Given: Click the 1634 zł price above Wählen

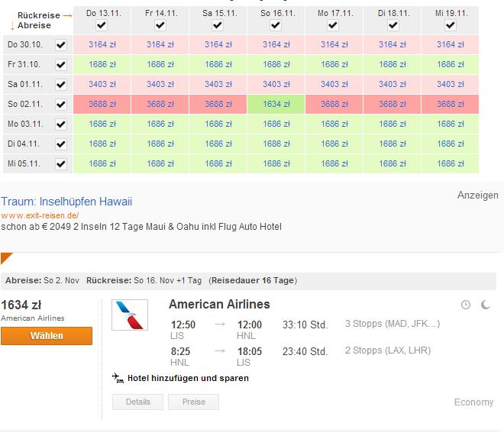Looking at the screenshot, I should [21, 305].
